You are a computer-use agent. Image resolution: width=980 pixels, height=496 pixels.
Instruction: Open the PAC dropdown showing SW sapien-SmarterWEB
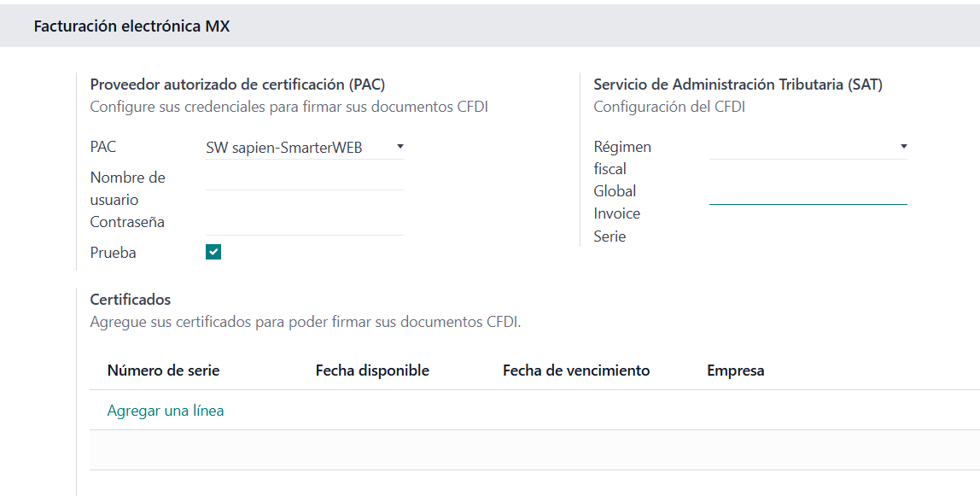(304, 148)
